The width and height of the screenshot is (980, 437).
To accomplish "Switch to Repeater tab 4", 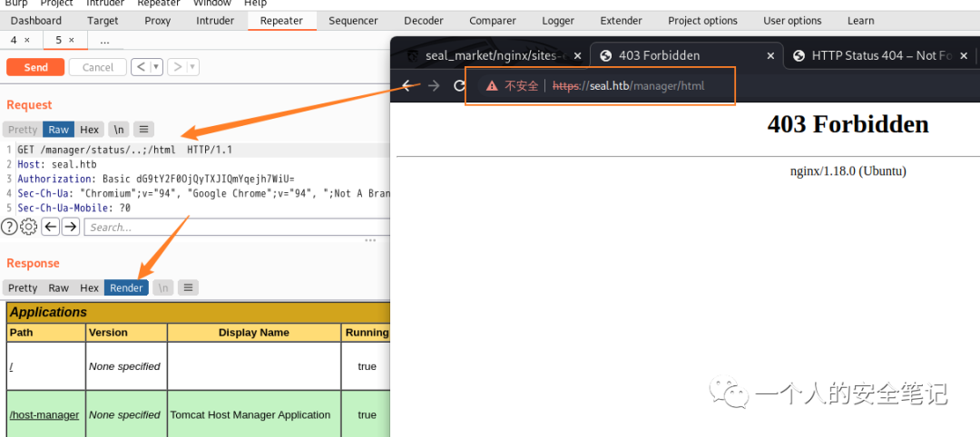I will click(x=14, y=40).
